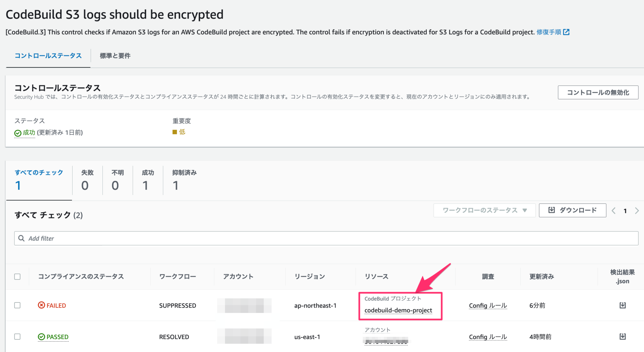Click the next page chevron arrow
Image resolution: width=644 pixels, height=352 pixels.
point(637,211)
